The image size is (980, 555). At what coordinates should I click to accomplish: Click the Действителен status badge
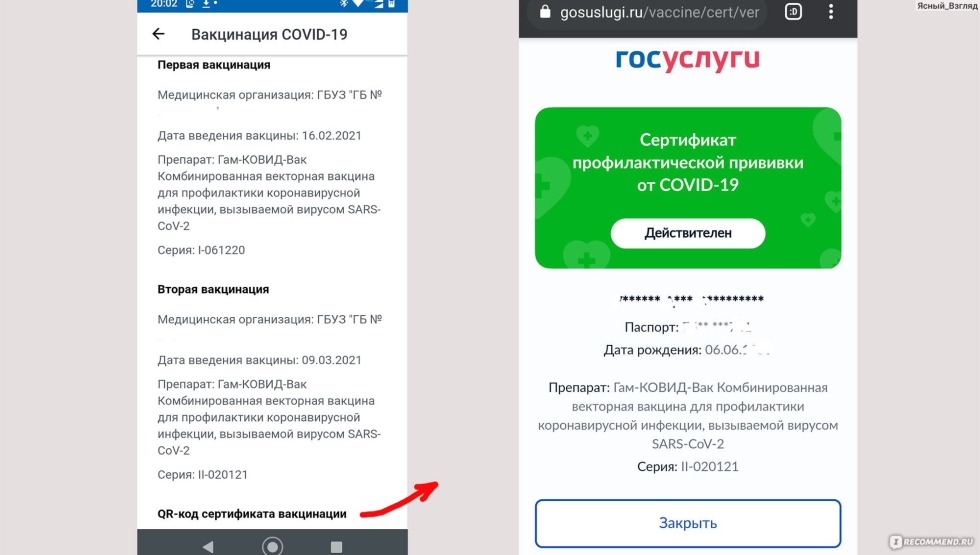tap(688, 233)
